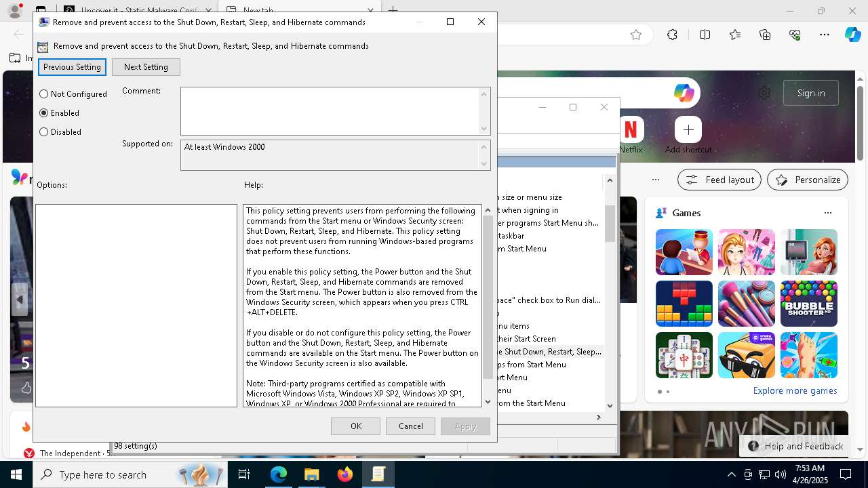Open the Edge browser Favorites star icon
868x488 pixels.
click(636, 35)
